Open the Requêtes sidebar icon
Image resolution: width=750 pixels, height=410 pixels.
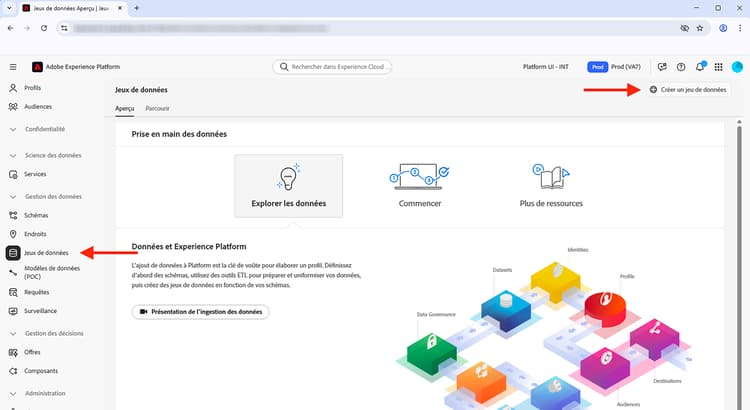pyautogui.click(x=13, y=292)
